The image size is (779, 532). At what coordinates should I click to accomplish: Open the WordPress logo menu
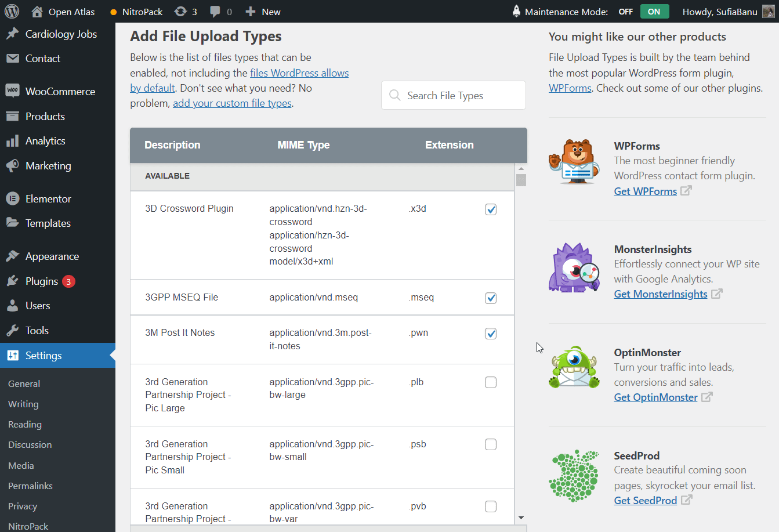(12, 12)
